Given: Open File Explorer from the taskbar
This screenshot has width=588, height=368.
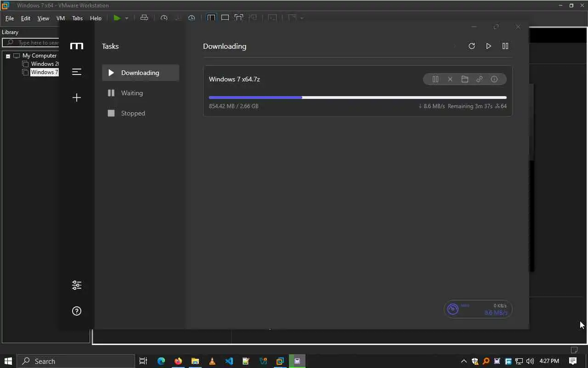Looking at the screenshot, I should [195, 361].
